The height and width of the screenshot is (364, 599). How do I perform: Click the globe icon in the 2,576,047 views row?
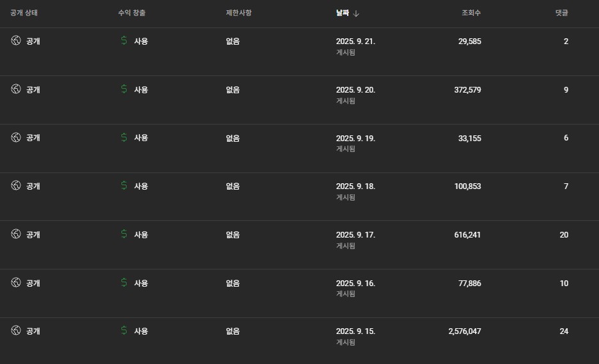(16, 331)
